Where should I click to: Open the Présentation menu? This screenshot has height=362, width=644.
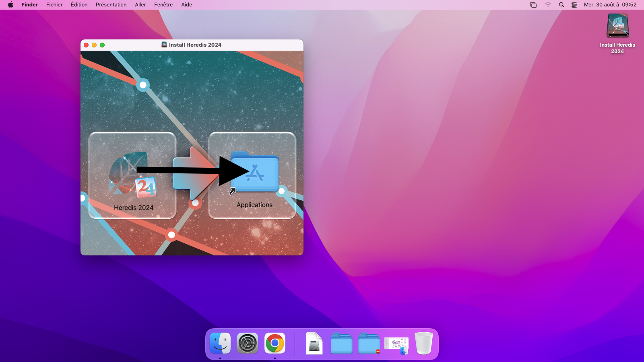111,5
